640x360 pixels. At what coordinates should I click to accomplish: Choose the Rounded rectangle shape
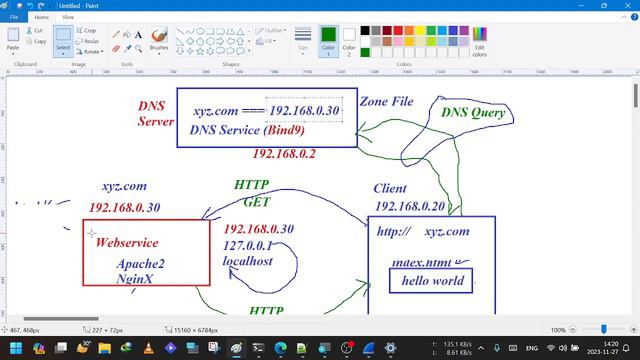point(220,31)
